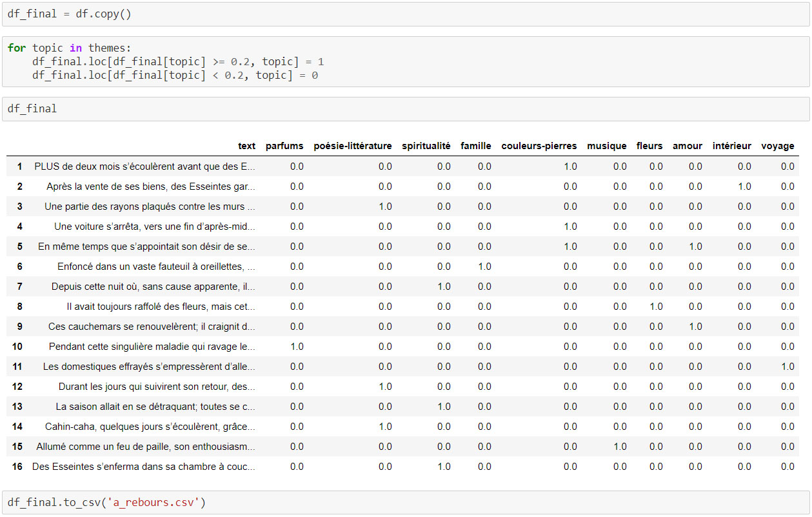Click the 'couleurs-pierres' column header
The width and height of the screenshot is (812, 517).
pos(539,146)
